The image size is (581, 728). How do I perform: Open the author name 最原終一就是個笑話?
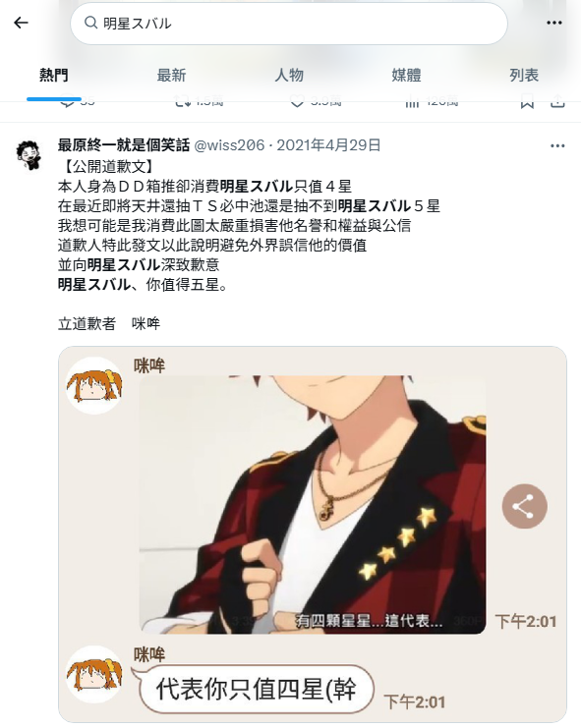tap(124, 145)
